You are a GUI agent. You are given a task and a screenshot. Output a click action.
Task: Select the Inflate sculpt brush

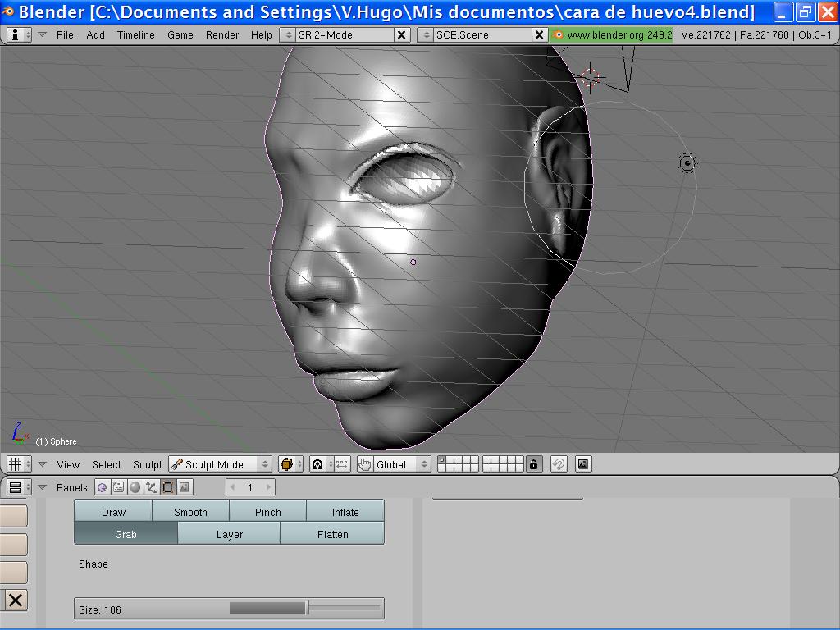click(x=345, y=512)
